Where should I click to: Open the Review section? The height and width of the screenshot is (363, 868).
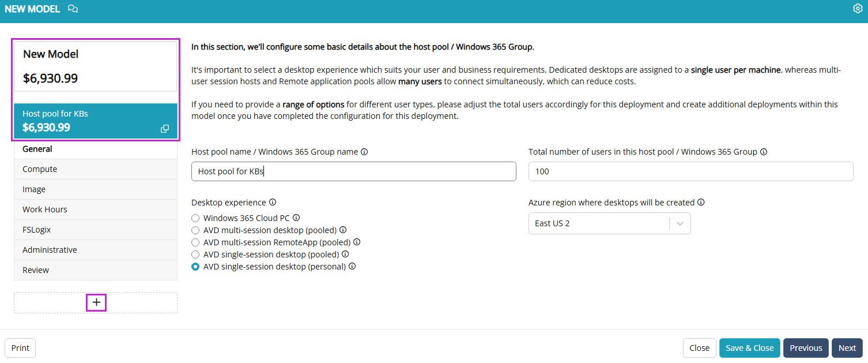pos(96,270)
